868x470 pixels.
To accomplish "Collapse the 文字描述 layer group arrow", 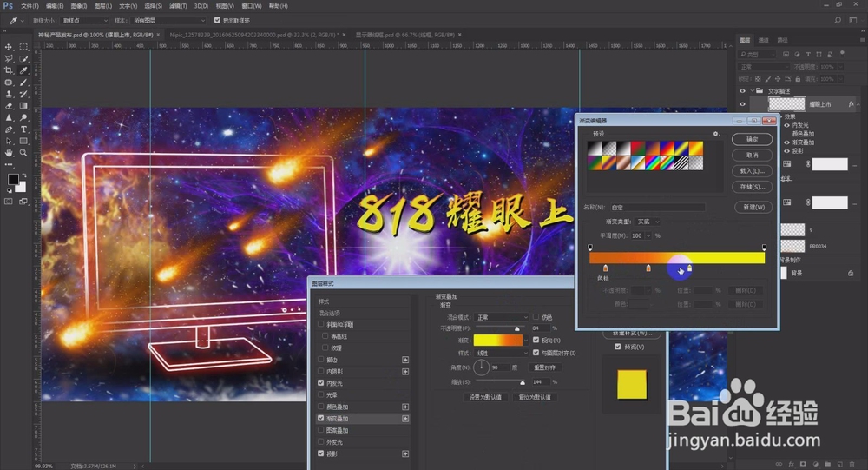I will (753, 91).
